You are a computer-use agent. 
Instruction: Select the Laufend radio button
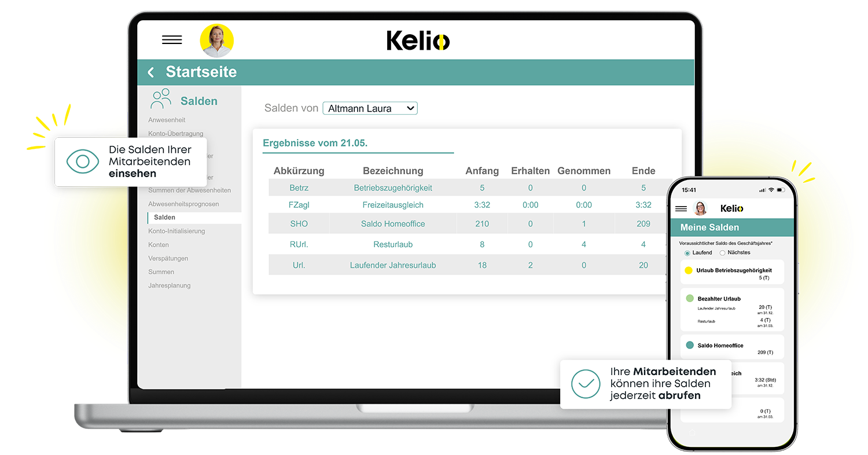coord(687,253)
